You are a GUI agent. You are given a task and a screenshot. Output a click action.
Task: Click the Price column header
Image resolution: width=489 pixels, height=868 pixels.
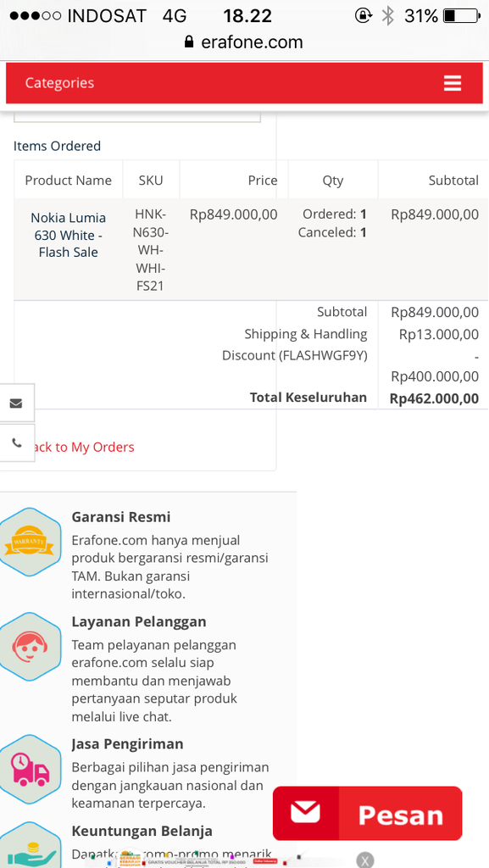[263, 181]
